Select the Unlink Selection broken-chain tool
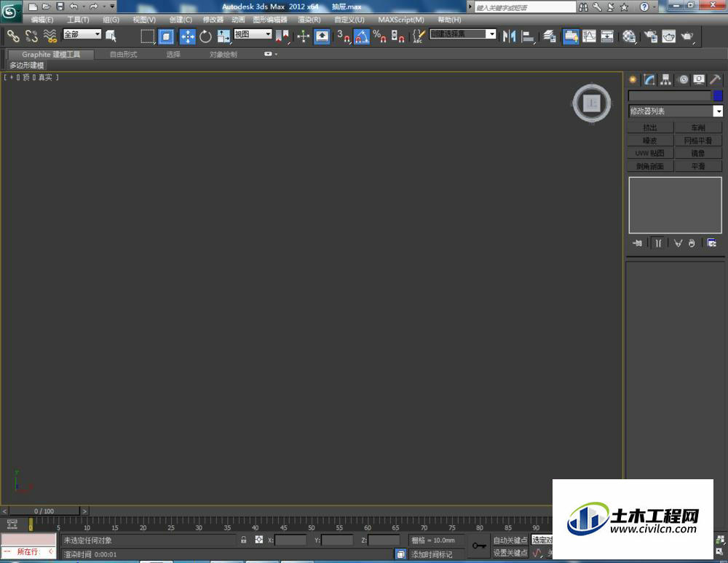 tap(31, 36)
